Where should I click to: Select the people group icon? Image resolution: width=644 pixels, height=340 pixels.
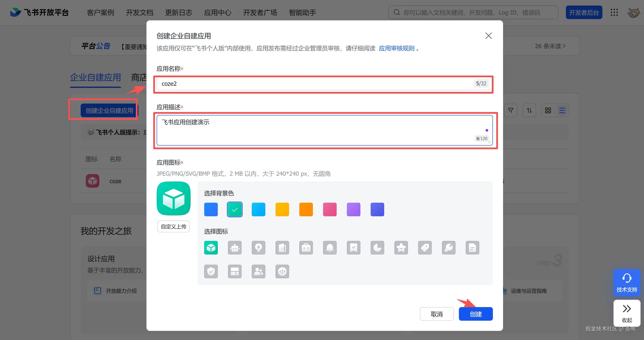coord(258,271)
